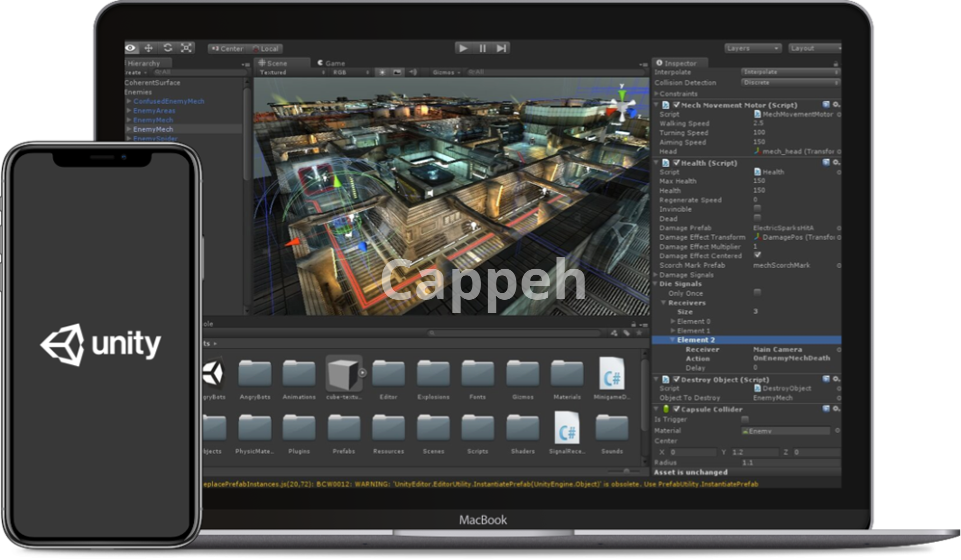Open the Inspector tab

679,63
